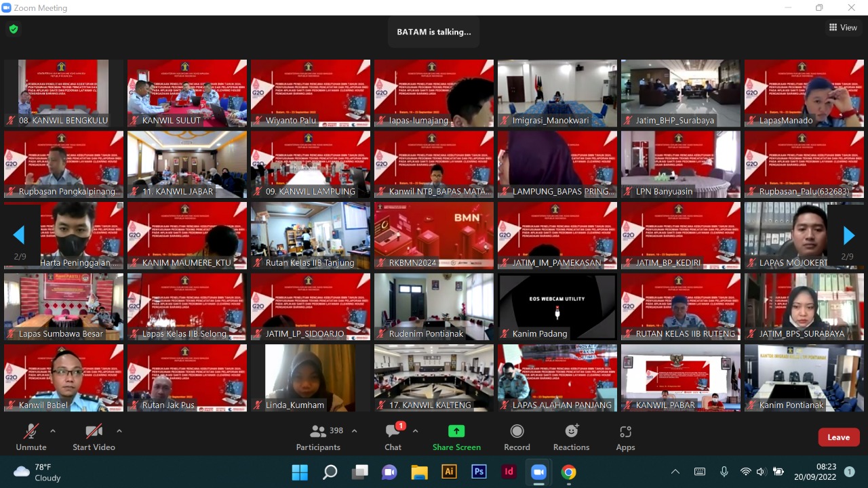Click the Start Video camera icon
This screenshot has width=868, height=488.
click(94, 431)
